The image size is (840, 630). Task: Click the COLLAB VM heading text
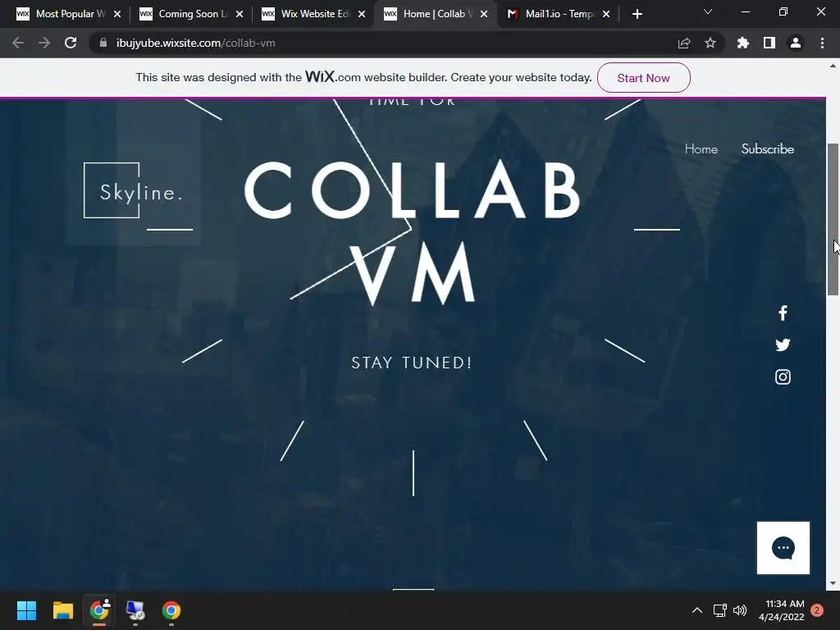413,232
